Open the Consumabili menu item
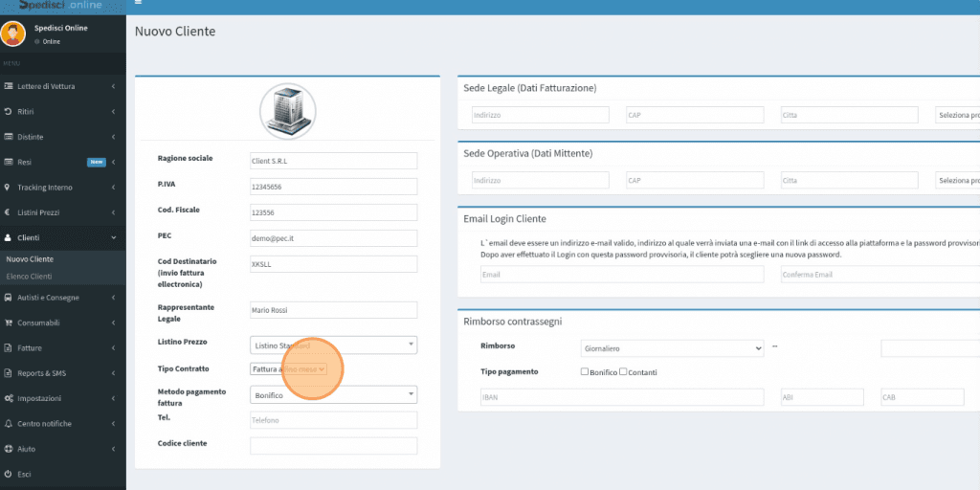980x490 pixels. [62, 323]
